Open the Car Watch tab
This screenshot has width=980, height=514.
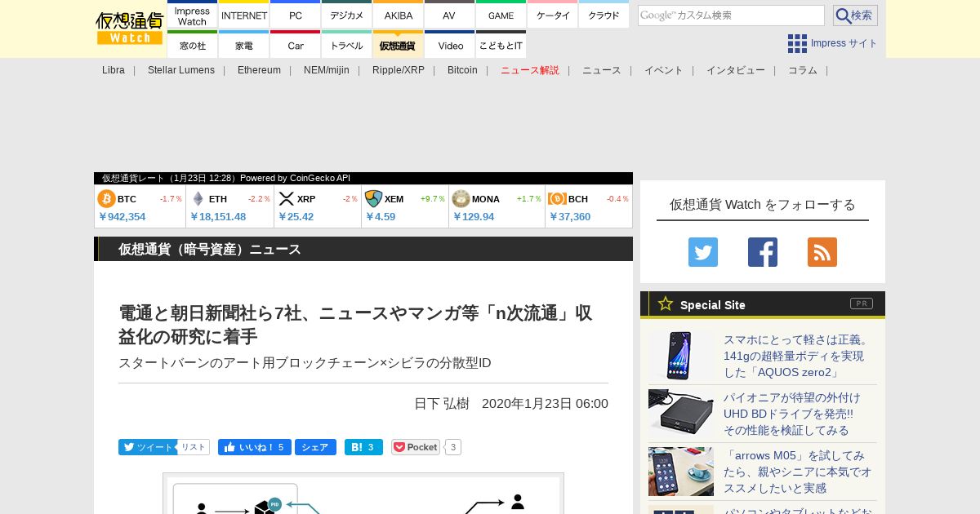[296, 45]
